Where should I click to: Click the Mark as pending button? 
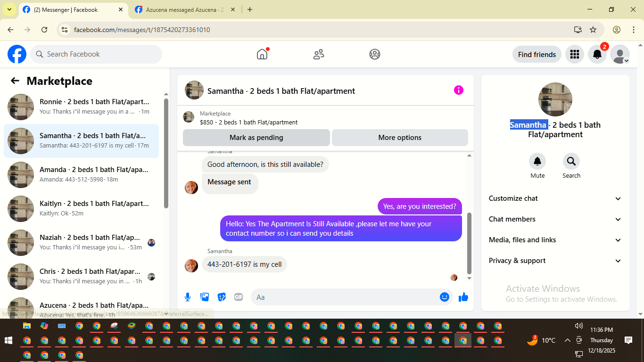point(256,138)
